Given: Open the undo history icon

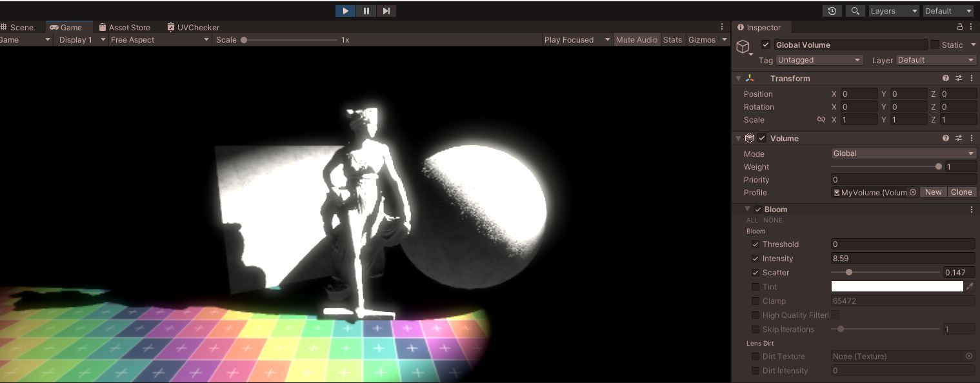Looking at the screenshot, I should [832, 11].
